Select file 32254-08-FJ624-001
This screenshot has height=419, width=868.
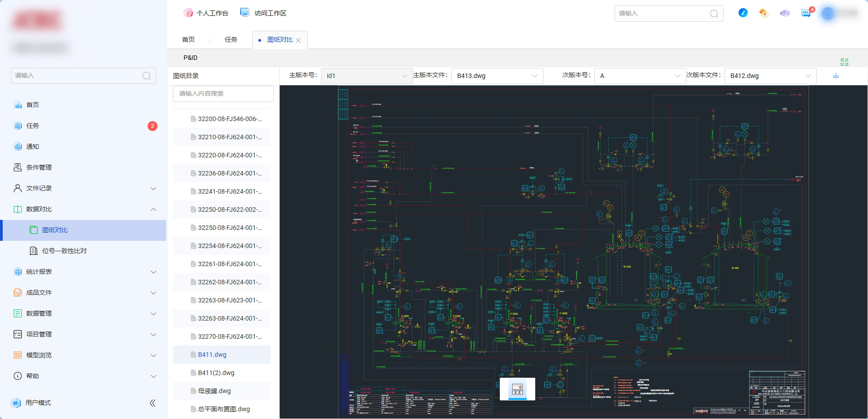point(222,246)
